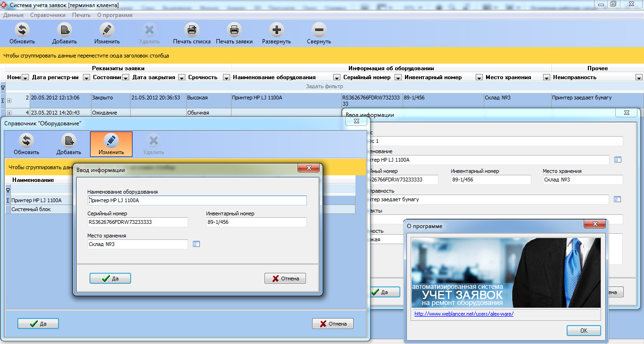The image size is (644, 344).
Task: Click Обновить refresh icon in main toolbar
Action: 22,30
